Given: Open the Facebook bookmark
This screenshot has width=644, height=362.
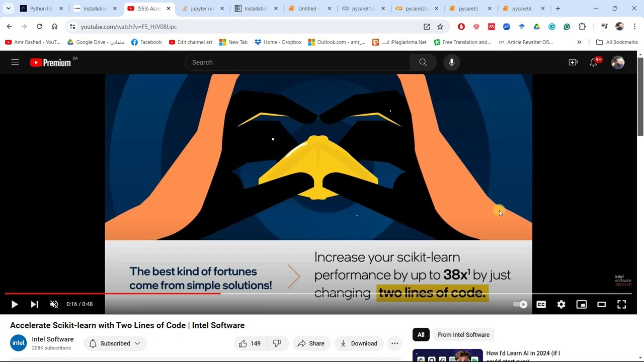Looking at the screenshot, I should [146, 42].
